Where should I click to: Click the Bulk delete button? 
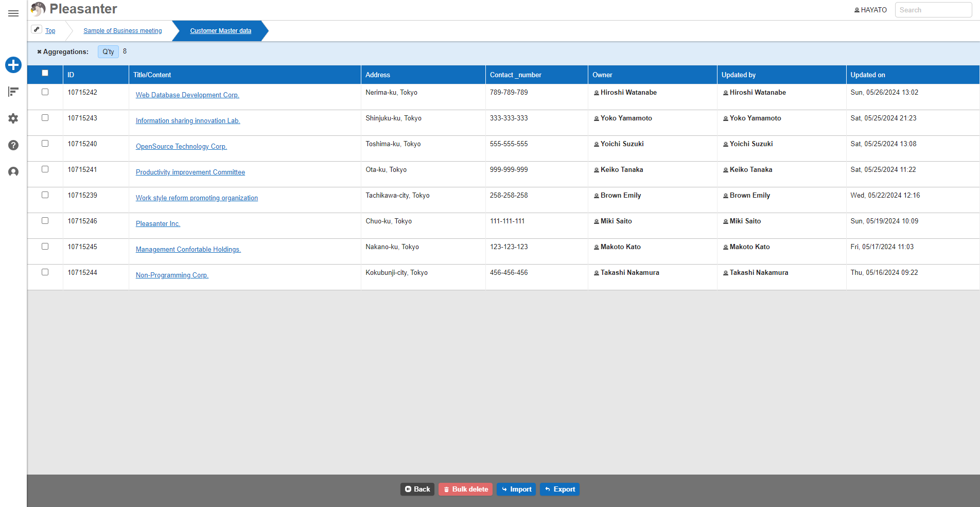466,489
